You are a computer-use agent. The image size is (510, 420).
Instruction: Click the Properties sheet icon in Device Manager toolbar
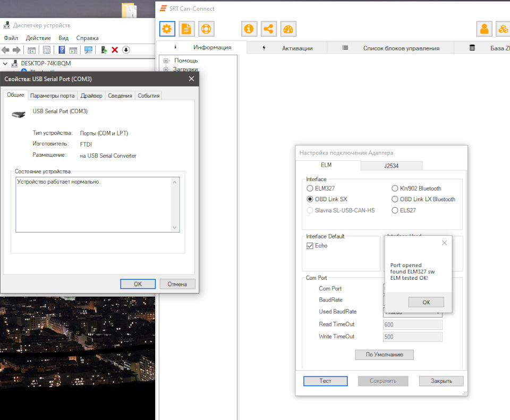[x=47, y=50]
